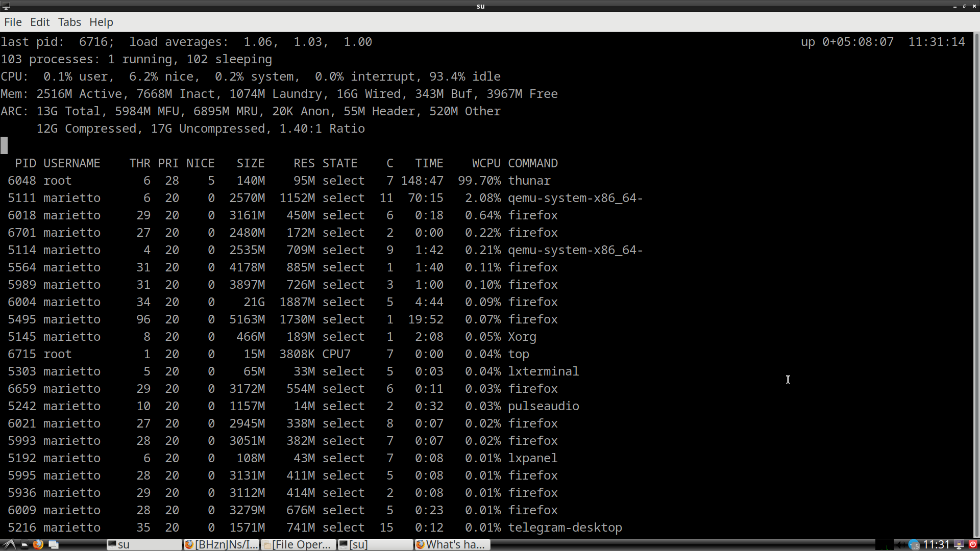Switch to the 'su' taskbar window
980x551 pixels.
pyautogui.click(x=144, y=544)
